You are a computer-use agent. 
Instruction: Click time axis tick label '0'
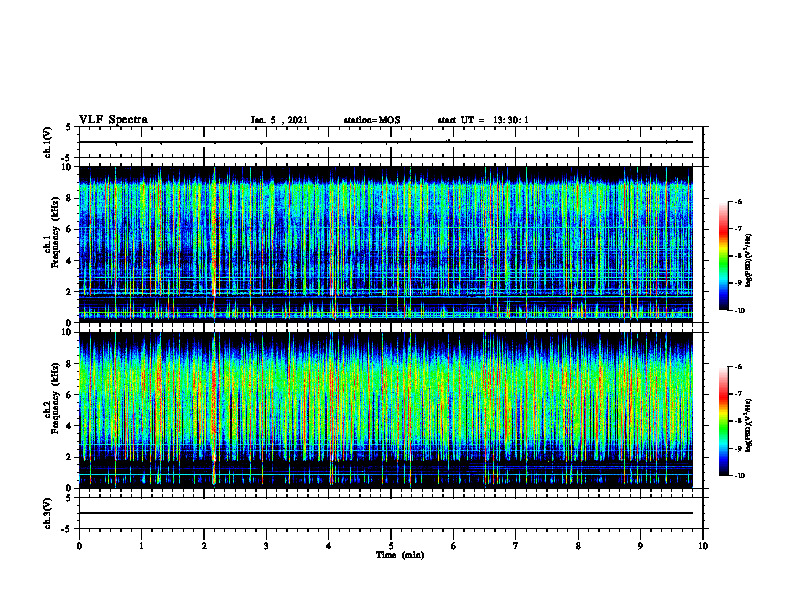point(79,546)
